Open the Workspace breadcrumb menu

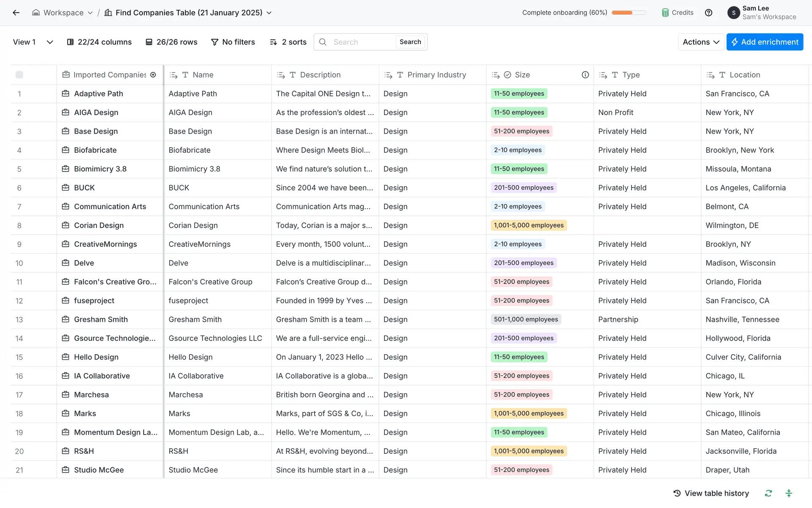[63, 13]
